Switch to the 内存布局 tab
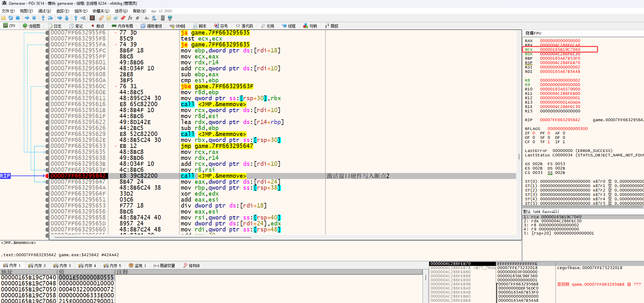This screenshot has height=303, width=644. pos(122,26)
